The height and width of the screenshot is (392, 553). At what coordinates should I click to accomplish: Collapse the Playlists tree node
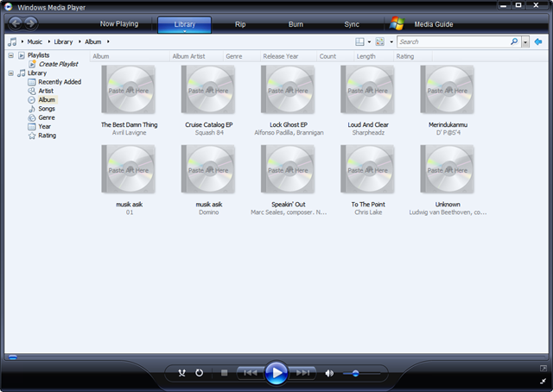coord(11,55)
